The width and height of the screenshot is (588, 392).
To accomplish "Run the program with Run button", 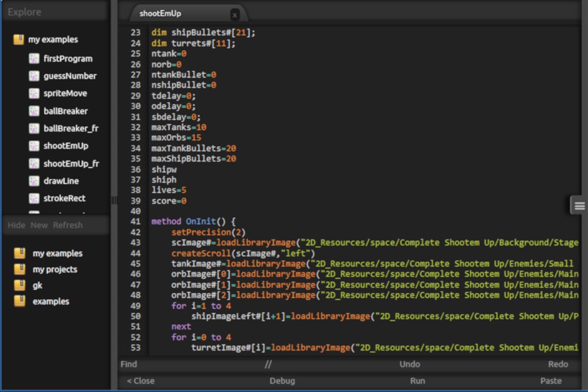I will click(418, 381).
